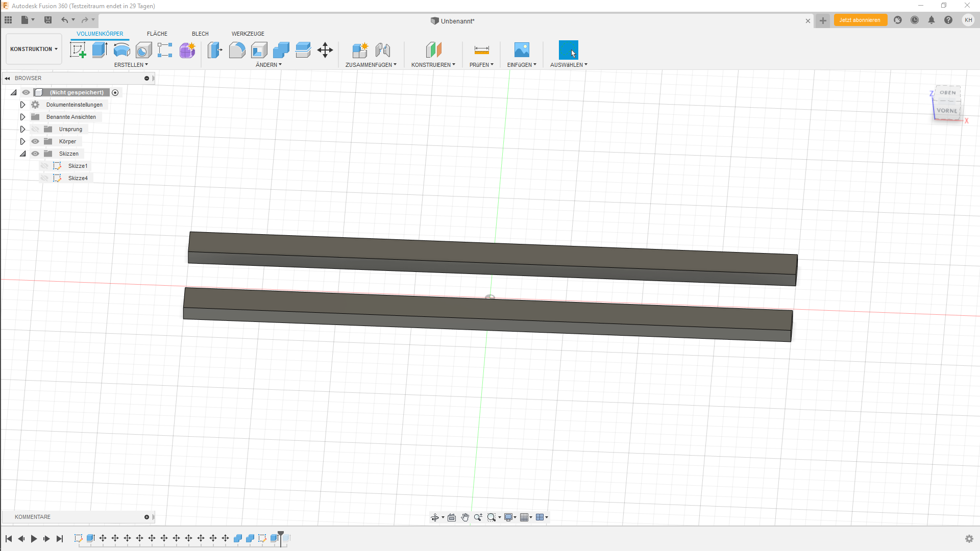980x551 pixels.
Task: Open the Bohrung (hole) tool
Action: tap(143, 49)
